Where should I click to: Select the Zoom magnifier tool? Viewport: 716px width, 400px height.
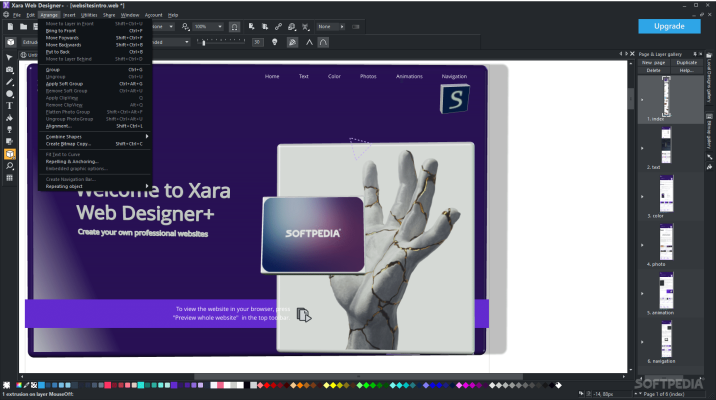coord(9,166)
